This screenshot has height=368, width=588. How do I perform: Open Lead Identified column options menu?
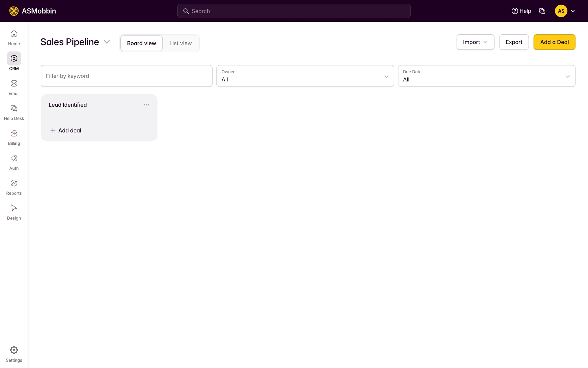tap(146, 105)
